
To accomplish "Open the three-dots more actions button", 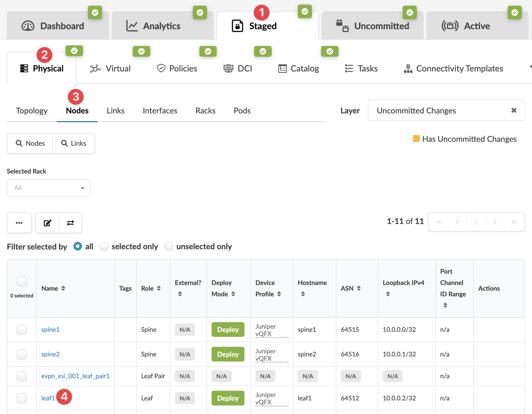I will click(19, 223).
